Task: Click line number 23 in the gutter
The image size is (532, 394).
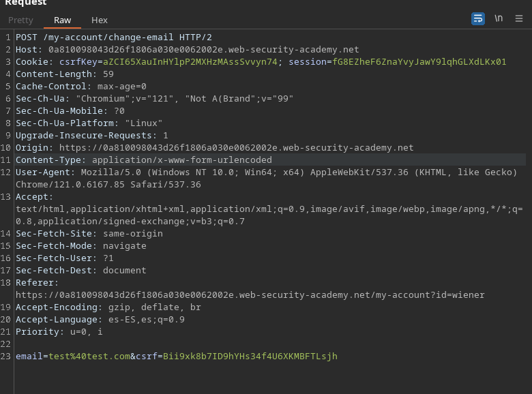Action: [x=7, y=357]
